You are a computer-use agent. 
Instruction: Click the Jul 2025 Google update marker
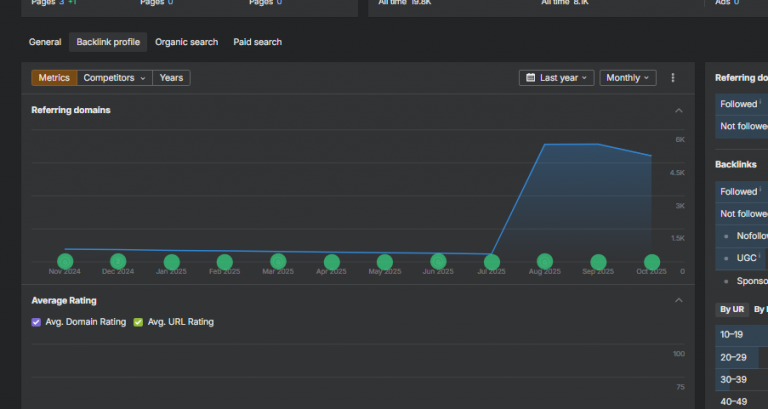pyautogui.click(x=492, y=262)
